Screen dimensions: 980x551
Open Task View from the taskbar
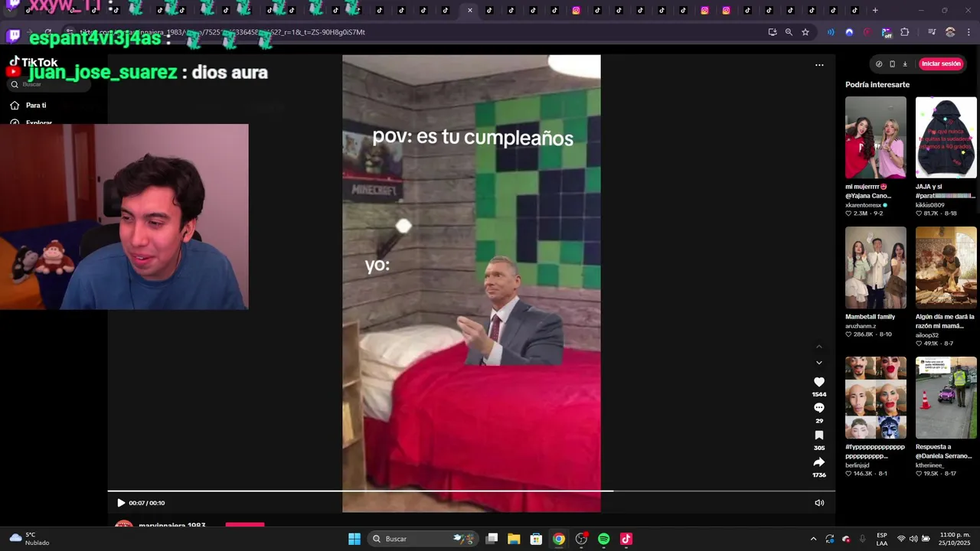pyautogui.click(x=492, y=539)
